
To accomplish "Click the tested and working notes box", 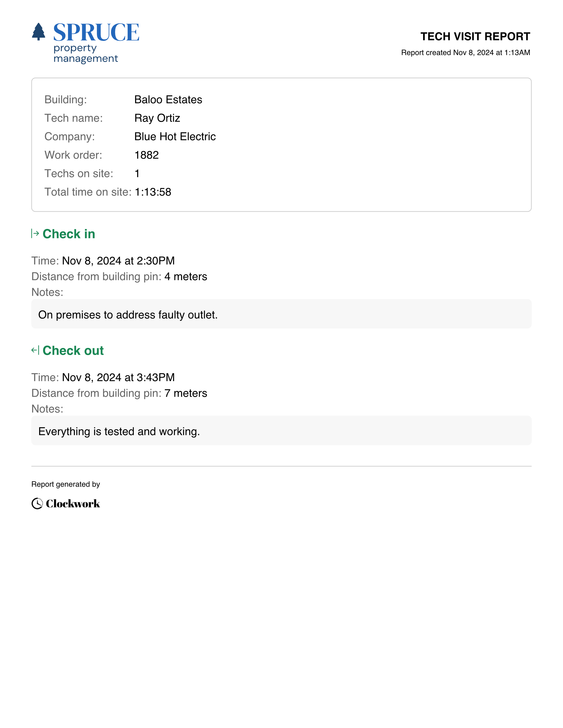I will [x=281, y=431].
